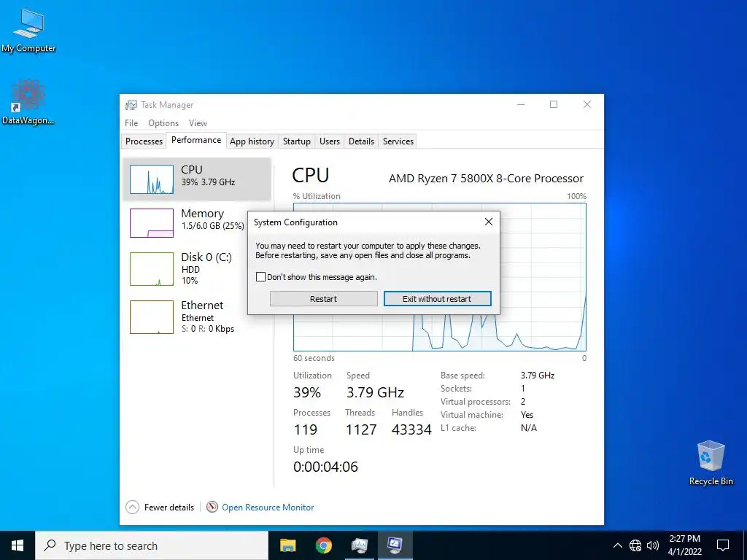This screenshot has width=747, height=560.
Task: Maximize the Task Manager window
Action: [x=554, y=104]
